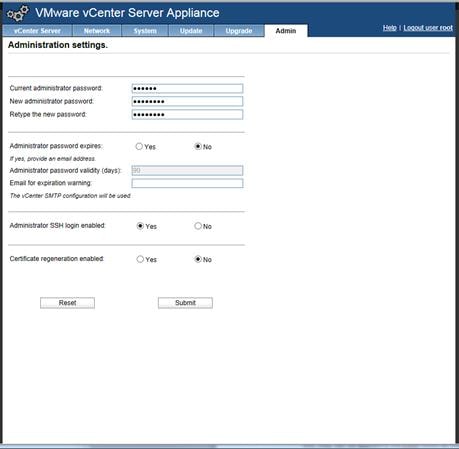459x449 pixels.
Task: Open the vCenter Server tab
Action: tap(37, 31)
